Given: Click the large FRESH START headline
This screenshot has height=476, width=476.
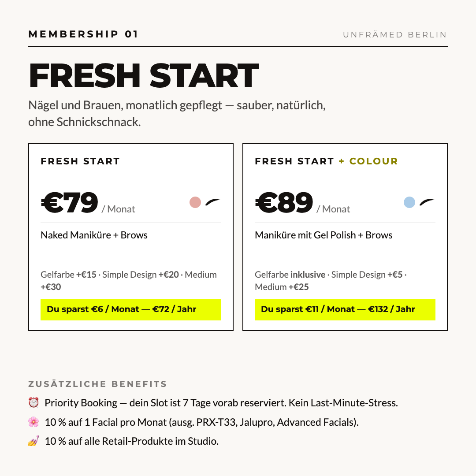Looking at the screenshot, I should click(144, 75).
